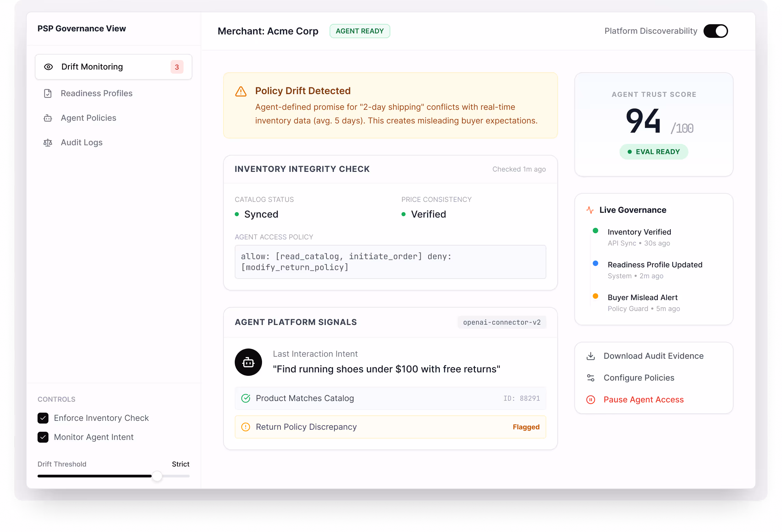782x532 pixels.
Task: Click the red pause icon
Action: tap(591, 400)
